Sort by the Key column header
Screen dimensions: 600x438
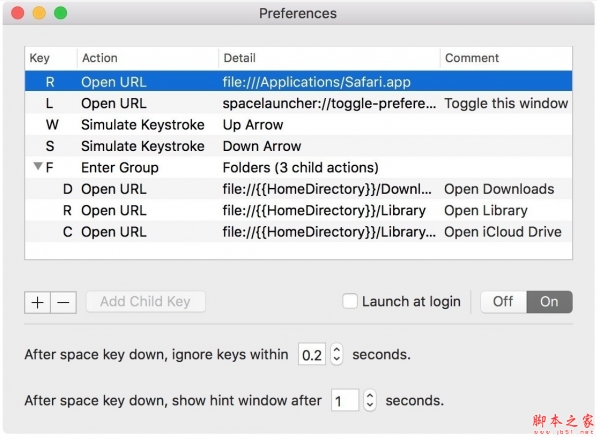tap(40, 58)
